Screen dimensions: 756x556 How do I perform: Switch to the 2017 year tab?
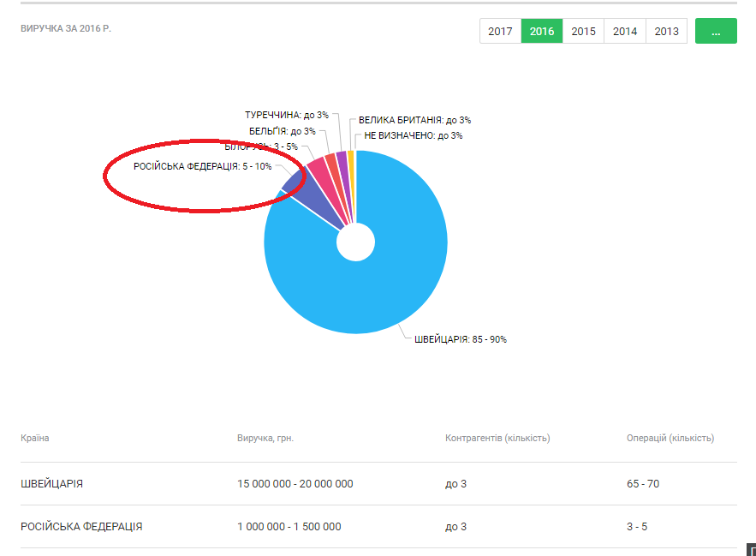tap(500, 31)
